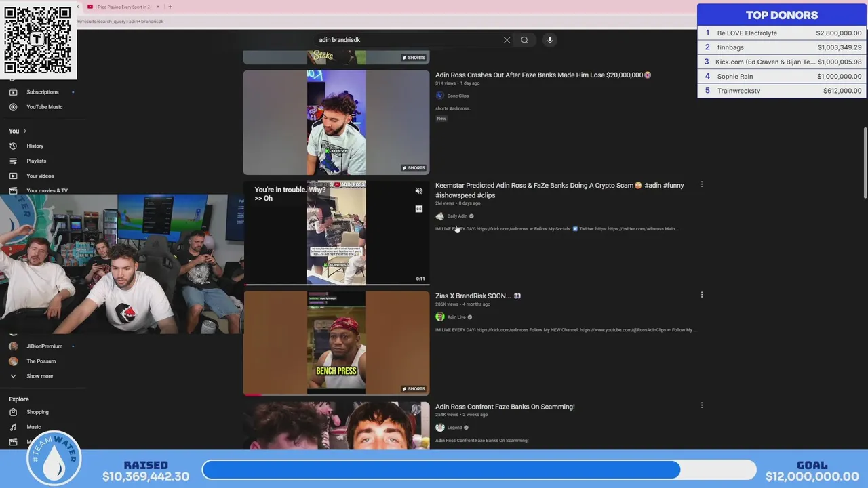Open 'Keemstar Predicted Adin Ross' video title
The image size is (868, 488).
tap(559, 190)
